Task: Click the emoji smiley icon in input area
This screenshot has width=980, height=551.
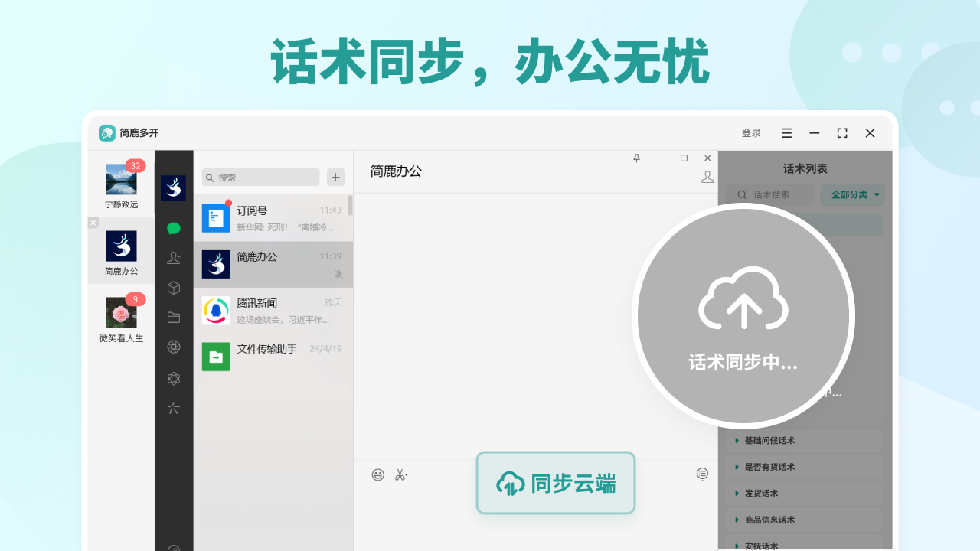Action: (x=377, y=474)
